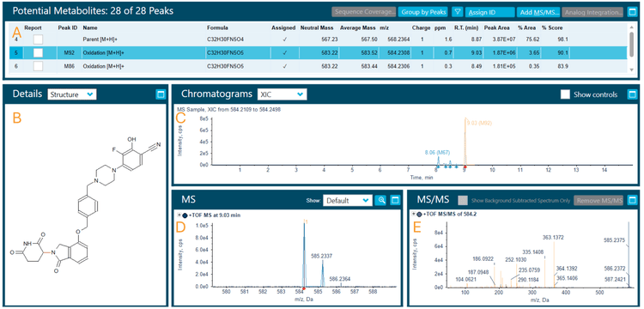Expand the +TOF MS spectrum header
The height and width of the screenshot is (309, 644).
[179, 215]
